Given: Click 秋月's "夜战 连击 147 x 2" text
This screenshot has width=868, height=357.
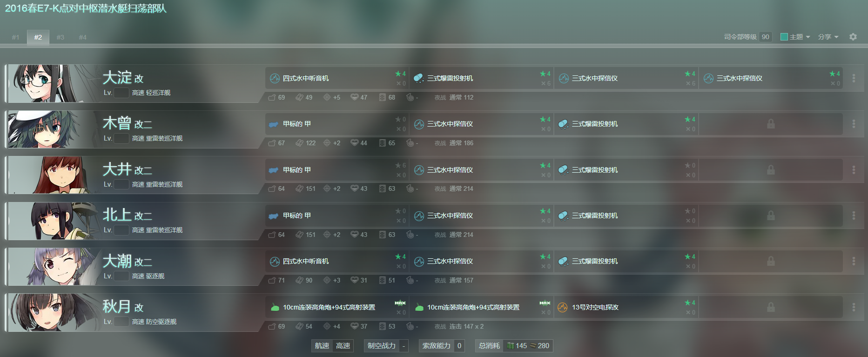Looking at the screenshot, I should click(459, 326).
